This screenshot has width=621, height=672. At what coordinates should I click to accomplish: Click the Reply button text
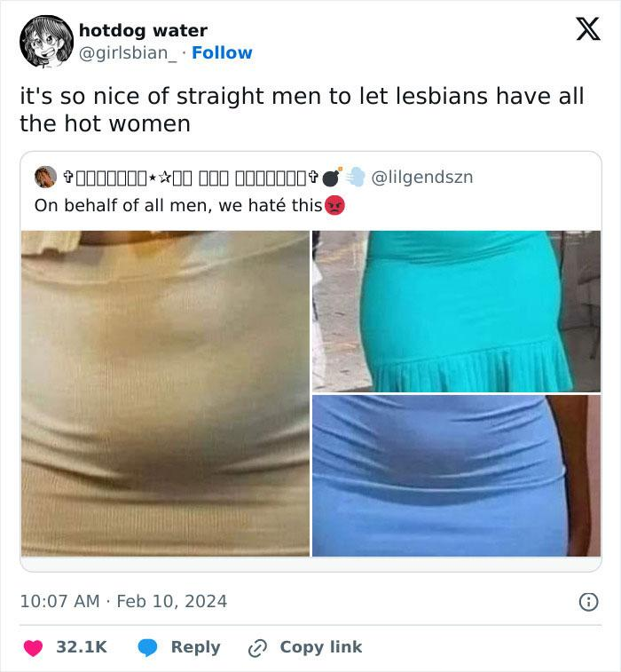[195, 647]
